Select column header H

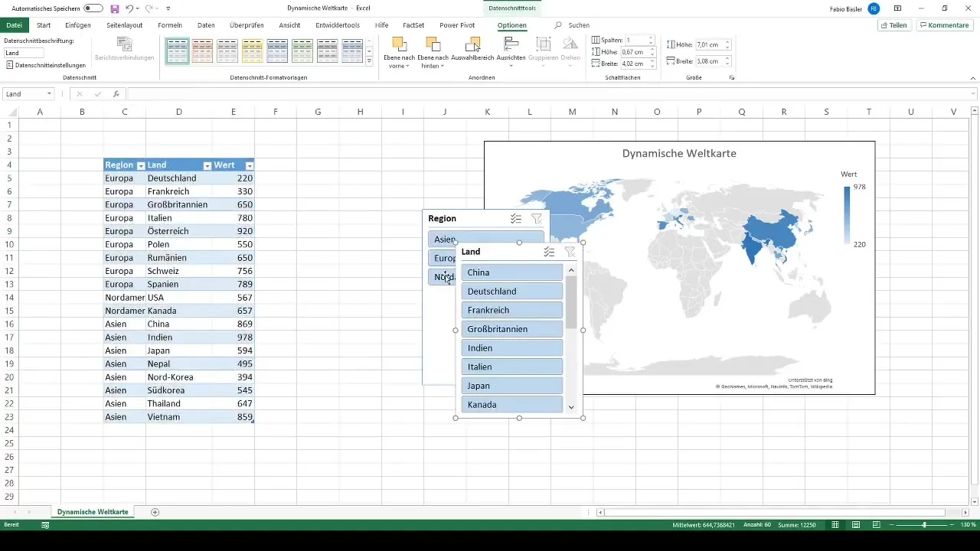360,112
